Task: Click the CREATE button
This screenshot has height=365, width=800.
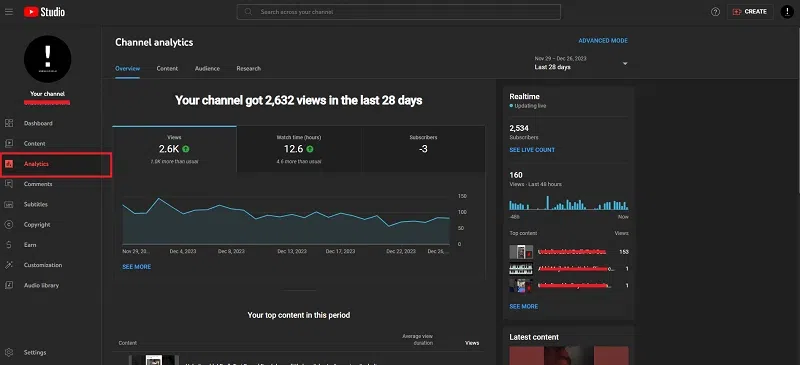Action: [x=749, y=12]
